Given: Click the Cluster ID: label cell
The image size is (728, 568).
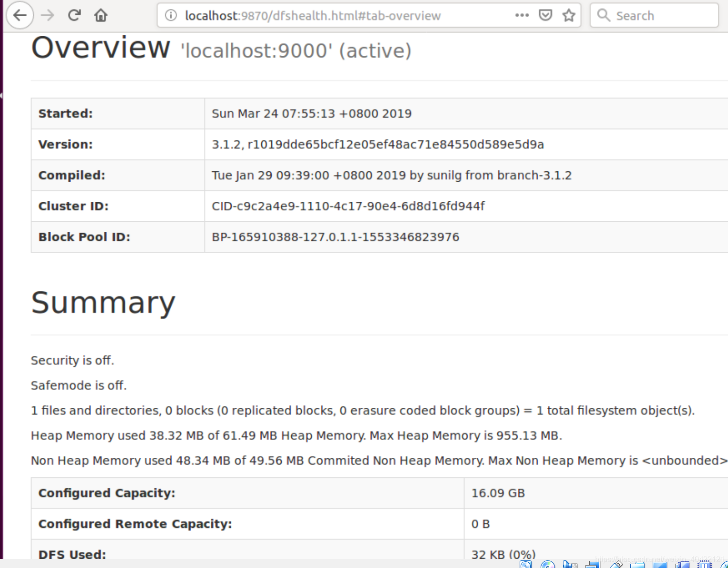Looking at the screenshot, I should coord(118,206).
